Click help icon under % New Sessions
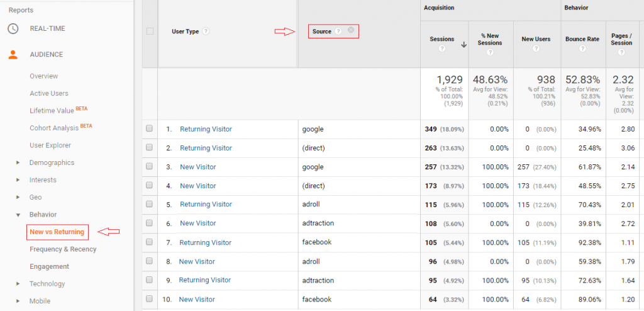Image resolution: width=644 pixels, height=311 pixels. coord(489,52)
